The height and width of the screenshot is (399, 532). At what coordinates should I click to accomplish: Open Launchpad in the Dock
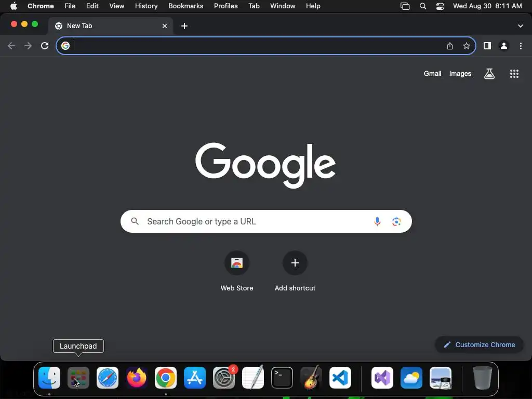(78, 378)
